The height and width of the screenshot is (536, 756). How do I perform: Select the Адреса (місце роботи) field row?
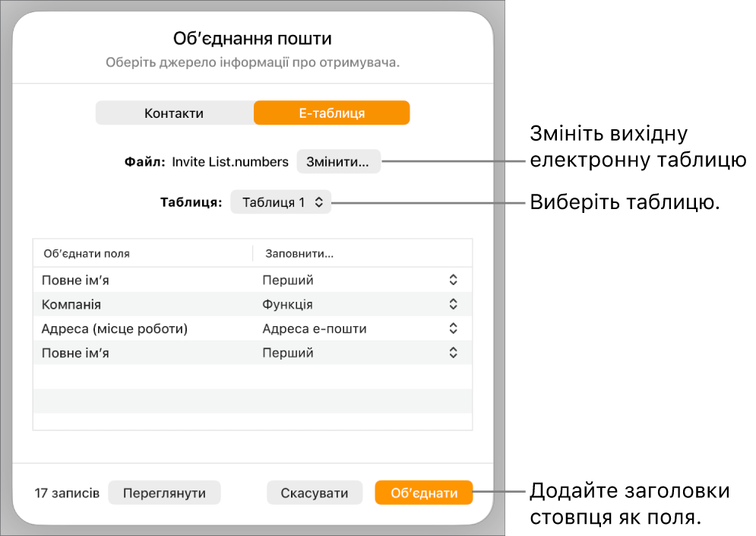pyautogui.click(x=253, y=328)
